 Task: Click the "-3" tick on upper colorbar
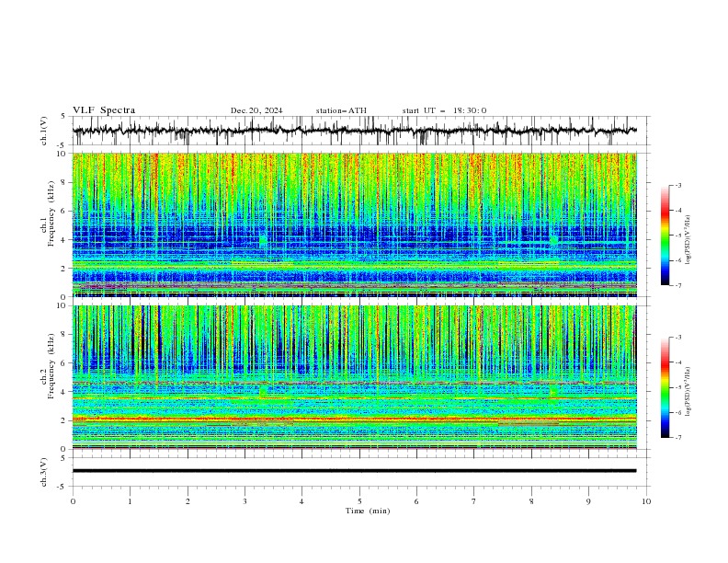coord(677,185)
